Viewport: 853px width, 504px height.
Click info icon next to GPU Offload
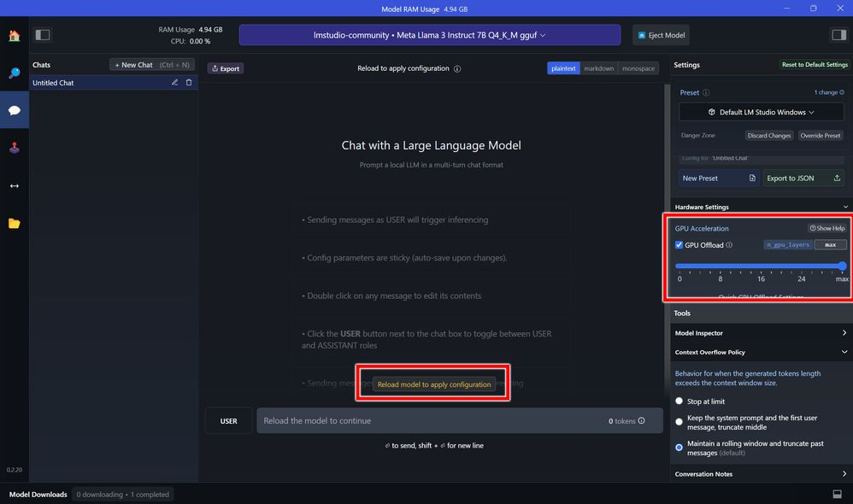[729, 244]
